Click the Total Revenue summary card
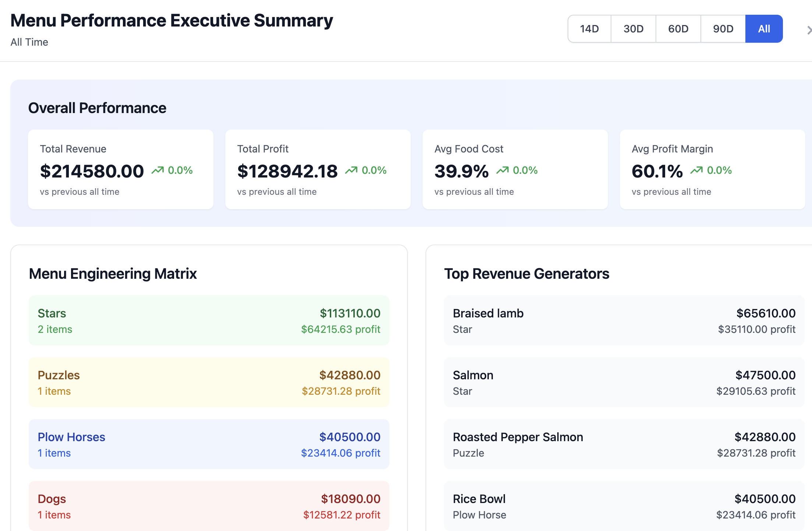The image size is (812, 531). 121,169
